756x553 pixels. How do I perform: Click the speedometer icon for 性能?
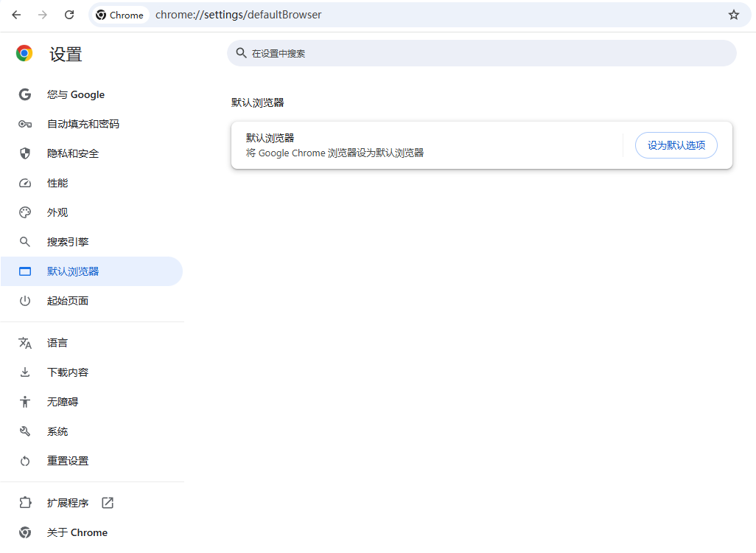click(25, 183)
